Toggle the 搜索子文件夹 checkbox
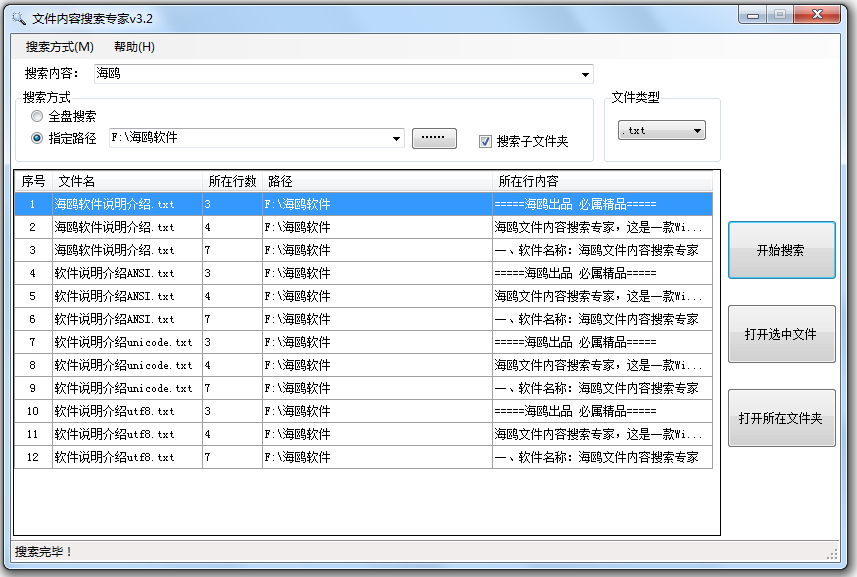Screen dimensions: 857x577 (x=486, y=142)
